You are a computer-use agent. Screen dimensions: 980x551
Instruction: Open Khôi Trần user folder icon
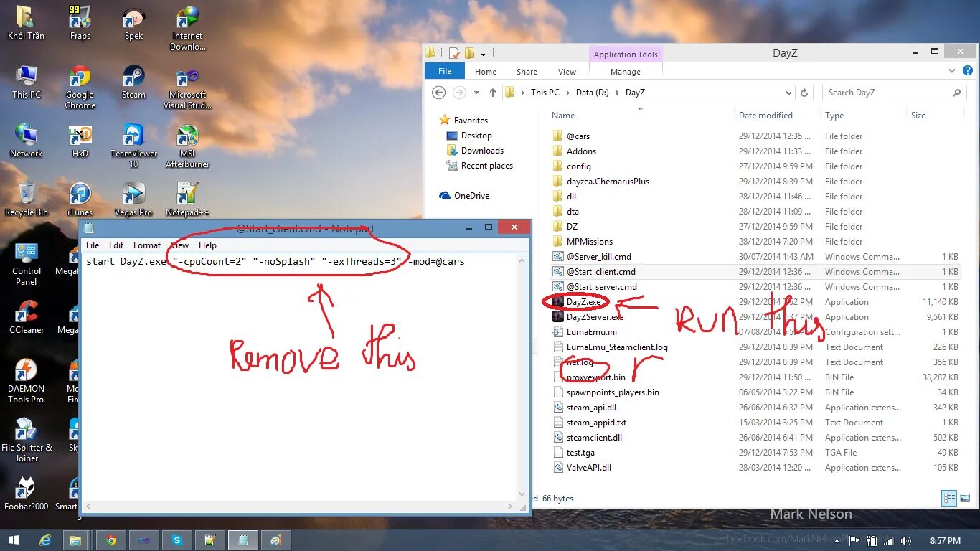[x=27, y=23]
